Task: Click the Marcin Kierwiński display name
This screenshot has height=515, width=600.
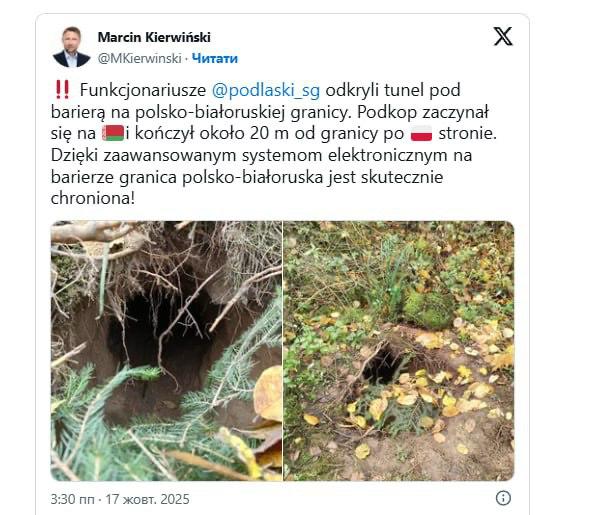Action: tap(154, 37)
